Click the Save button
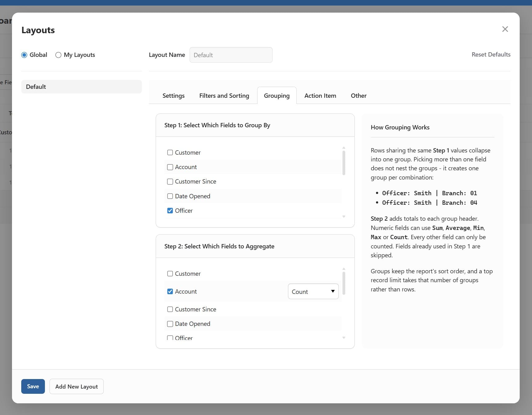Image resolution: width=532 pixels, height=415 pixels. (x=33, y=386)
